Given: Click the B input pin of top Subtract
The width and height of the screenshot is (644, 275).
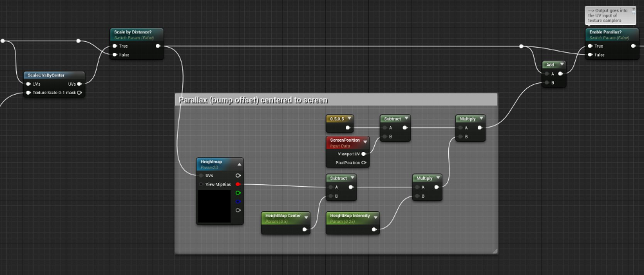Looking at the screenshot, I should point(385,137).
